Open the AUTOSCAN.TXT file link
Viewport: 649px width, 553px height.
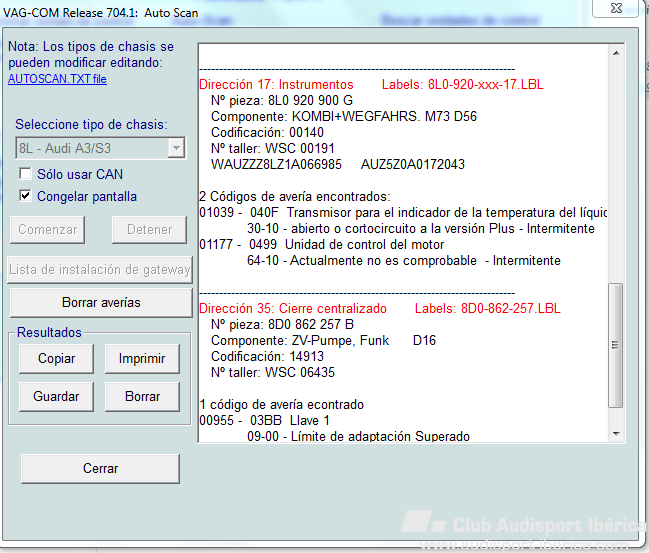click(x=57, y=79)
